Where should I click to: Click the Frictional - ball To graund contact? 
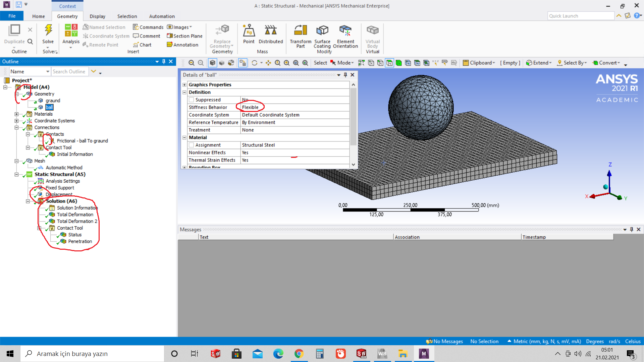[82, 141]
